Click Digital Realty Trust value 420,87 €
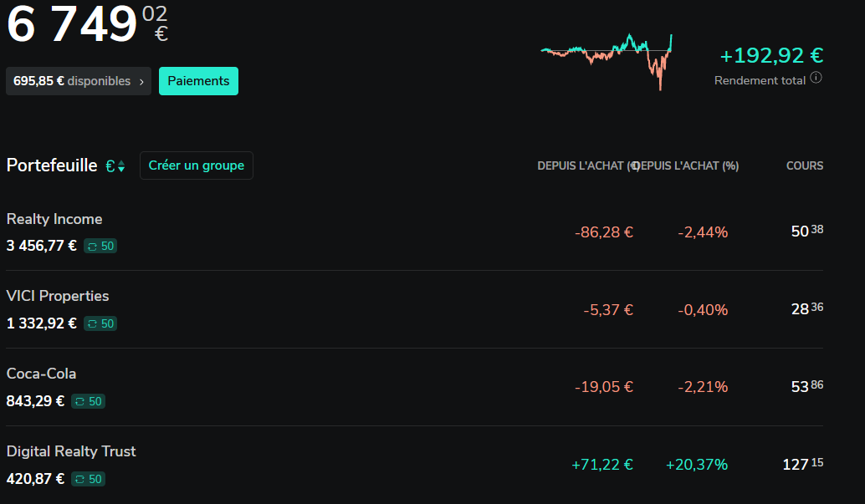865x504 pixels. pos(35,479)
